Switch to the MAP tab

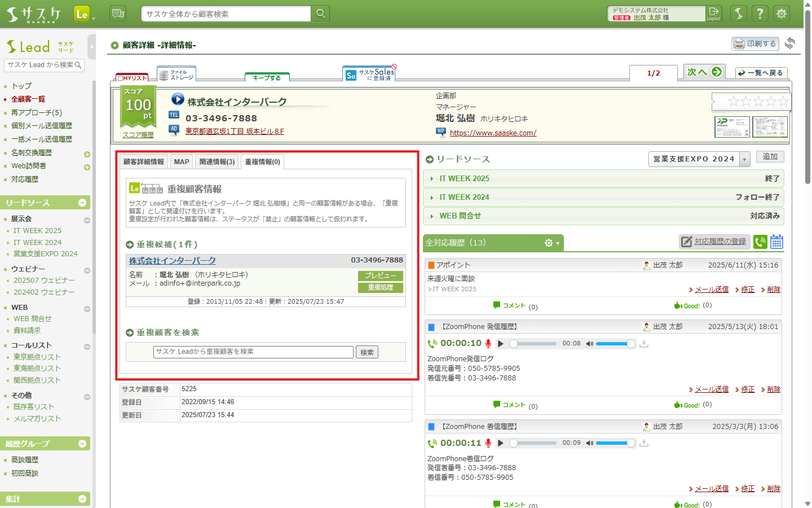pyautogui.click(x=182, y=162)
